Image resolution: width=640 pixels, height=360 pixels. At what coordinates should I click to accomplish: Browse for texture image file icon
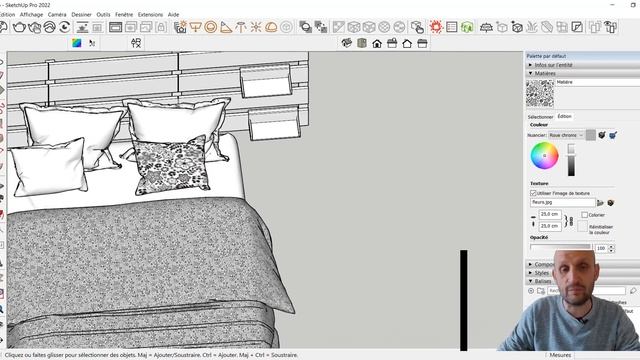600,203
